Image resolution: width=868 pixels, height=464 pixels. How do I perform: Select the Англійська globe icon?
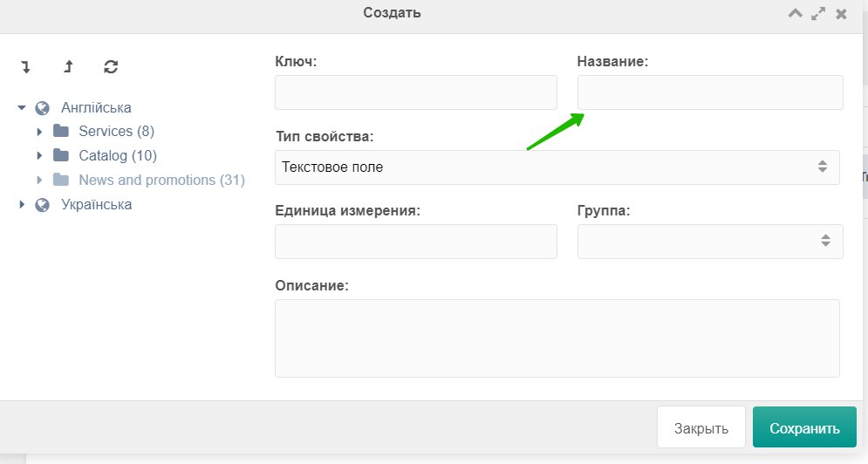tap(42, 108)
